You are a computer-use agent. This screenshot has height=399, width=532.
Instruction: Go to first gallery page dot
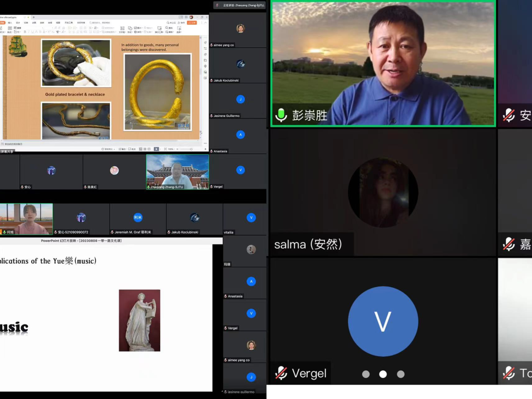click(x=366, y=374)
